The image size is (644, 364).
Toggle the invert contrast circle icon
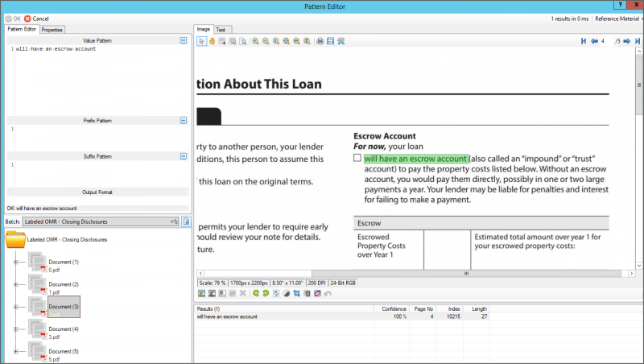[x=287, y=293]
